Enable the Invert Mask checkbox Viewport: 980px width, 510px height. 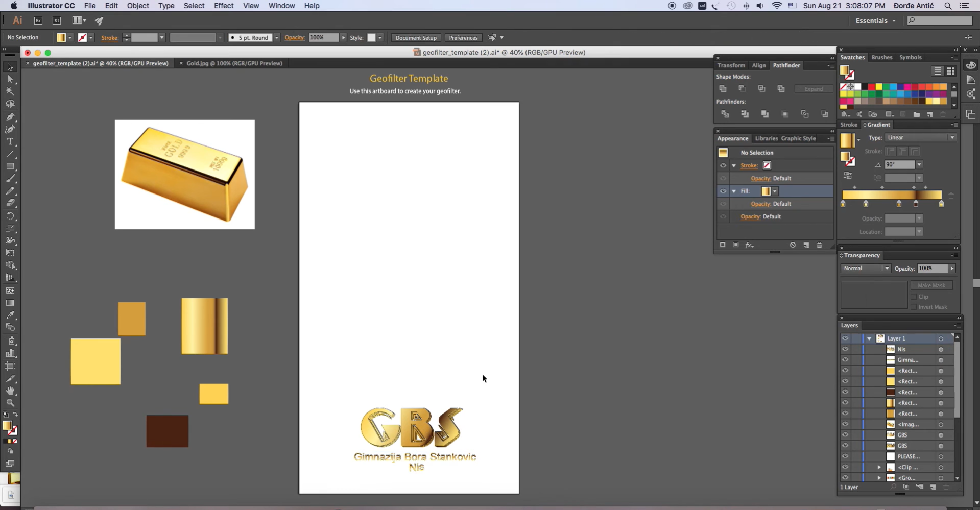[914, 307]
